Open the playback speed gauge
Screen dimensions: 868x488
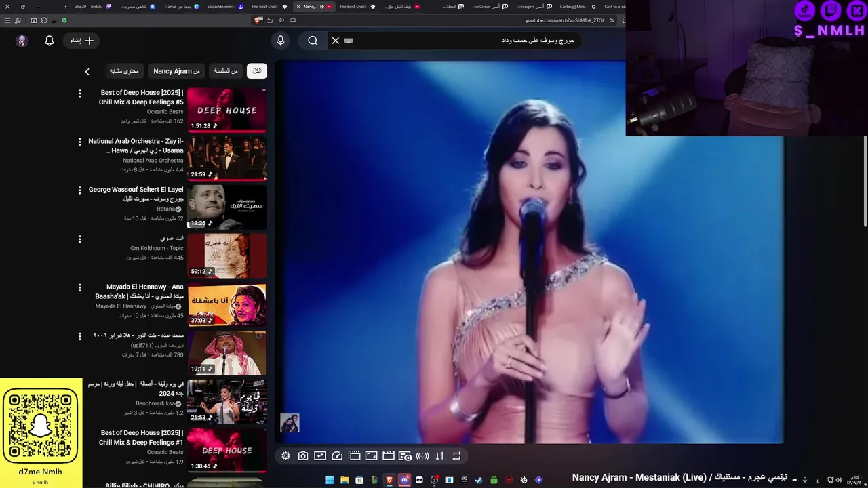pyautogui.click(x=337, y=456)
